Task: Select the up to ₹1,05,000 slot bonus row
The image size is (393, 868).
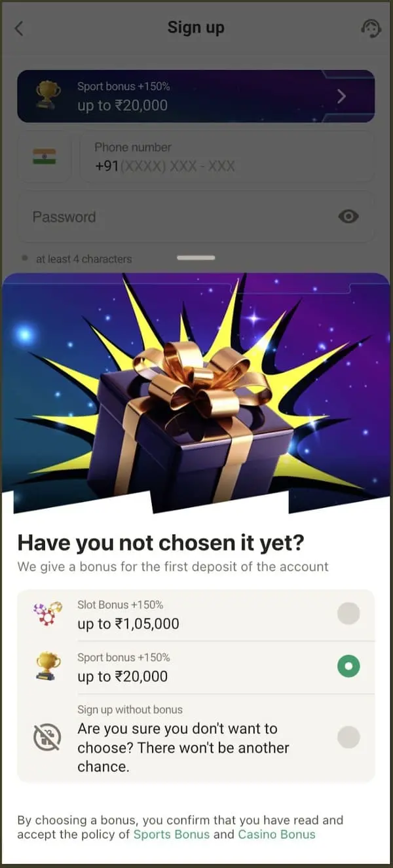Action: click(196, 615)
